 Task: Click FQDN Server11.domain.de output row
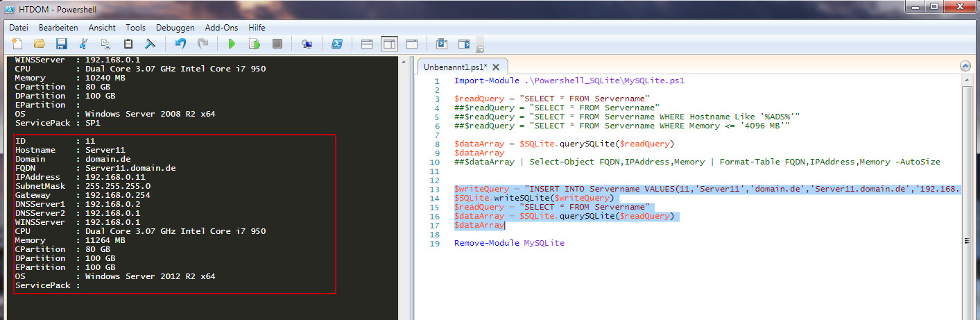point(96,168)
